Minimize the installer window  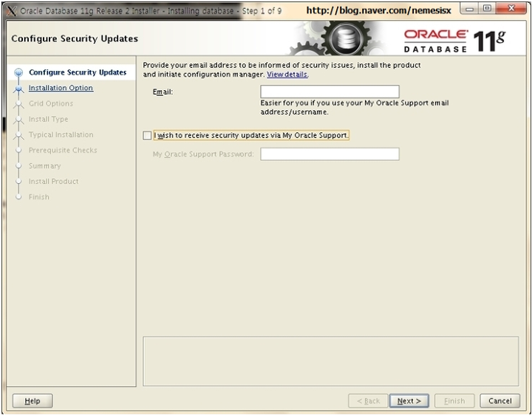pos(469,8)
